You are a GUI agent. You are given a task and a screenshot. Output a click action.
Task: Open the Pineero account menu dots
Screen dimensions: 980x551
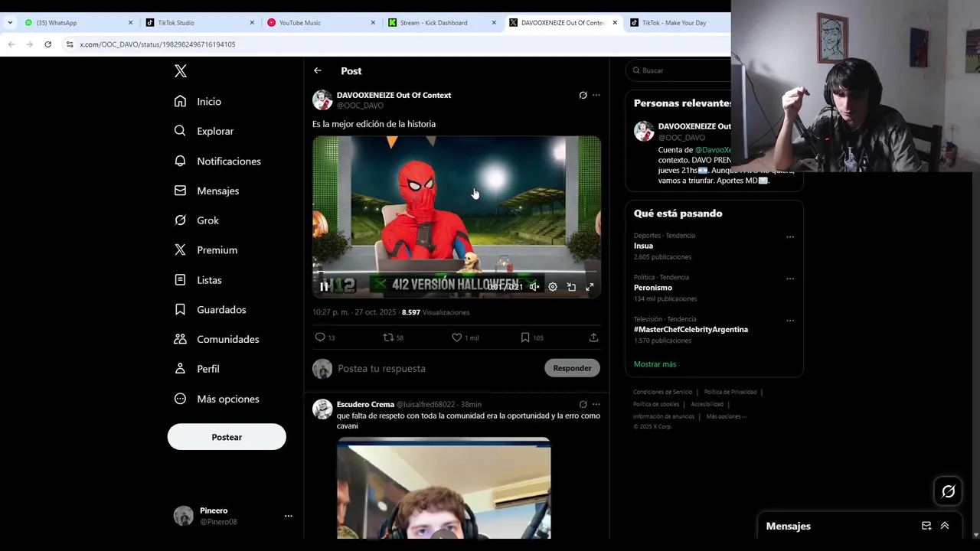click(288, 516)
